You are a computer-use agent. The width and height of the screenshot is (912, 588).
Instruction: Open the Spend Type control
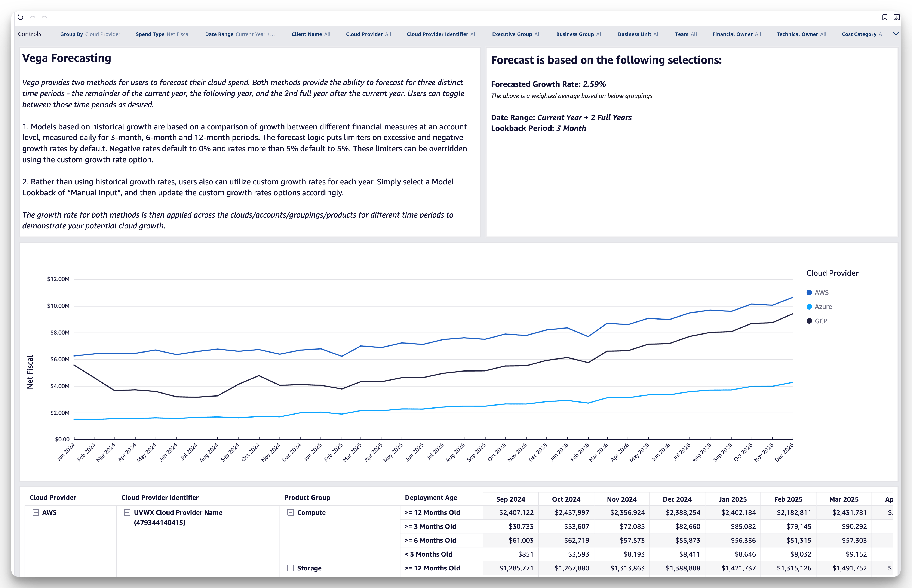coord(163,34)
